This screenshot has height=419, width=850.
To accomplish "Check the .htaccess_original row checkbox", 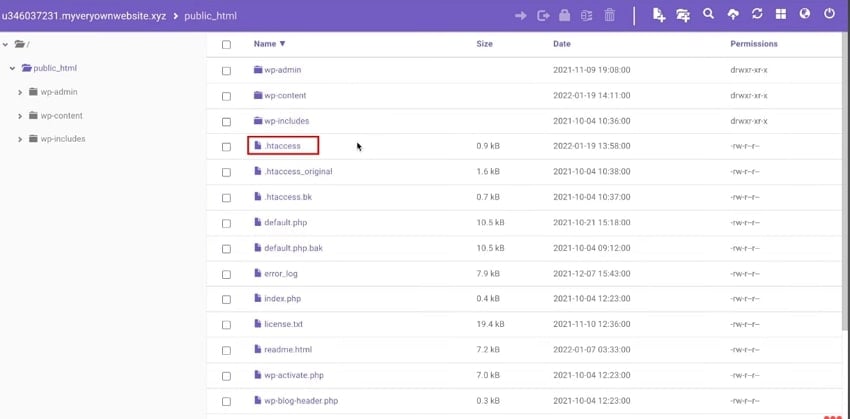I will click(x=226, y=172).
